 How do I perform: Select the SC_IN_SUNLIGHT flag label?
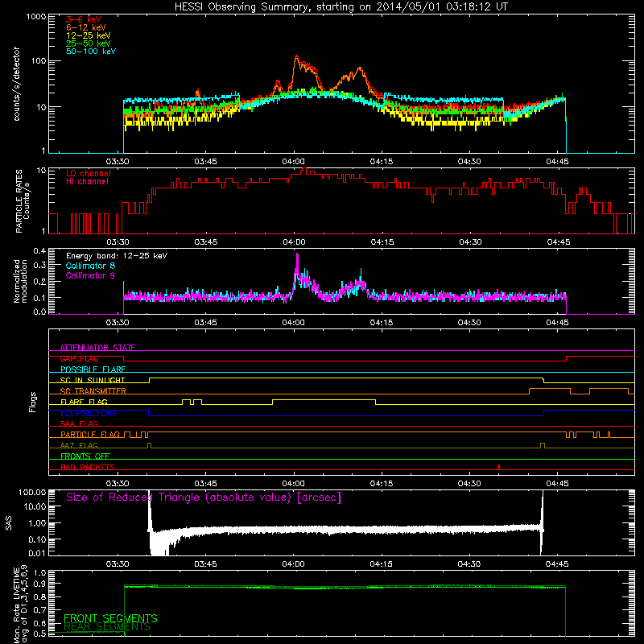93,380
